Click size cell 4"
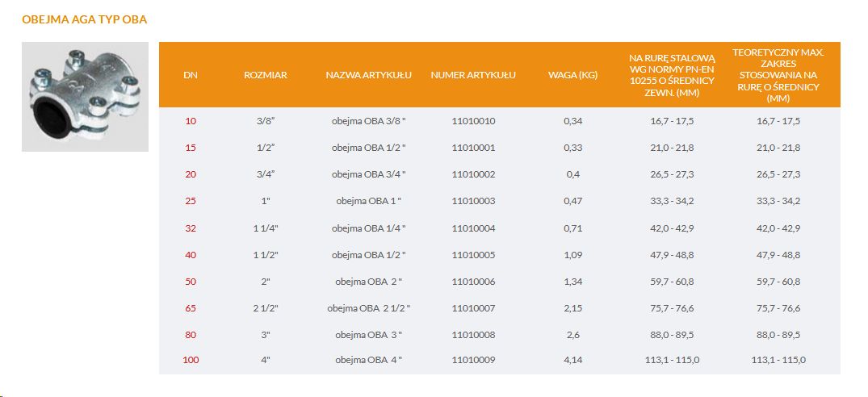The image size is (868, 397). (266, 360)
